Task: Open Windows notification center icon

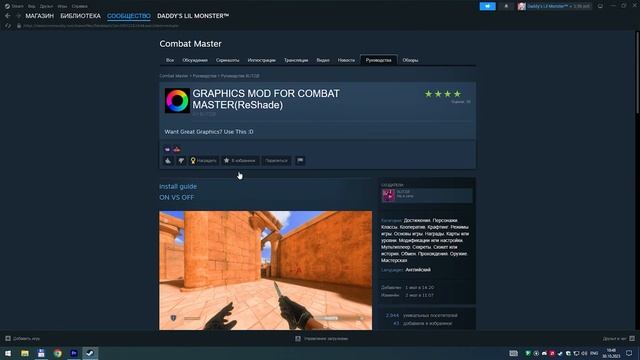Action: pyautogui.click(x=629, y=353)
